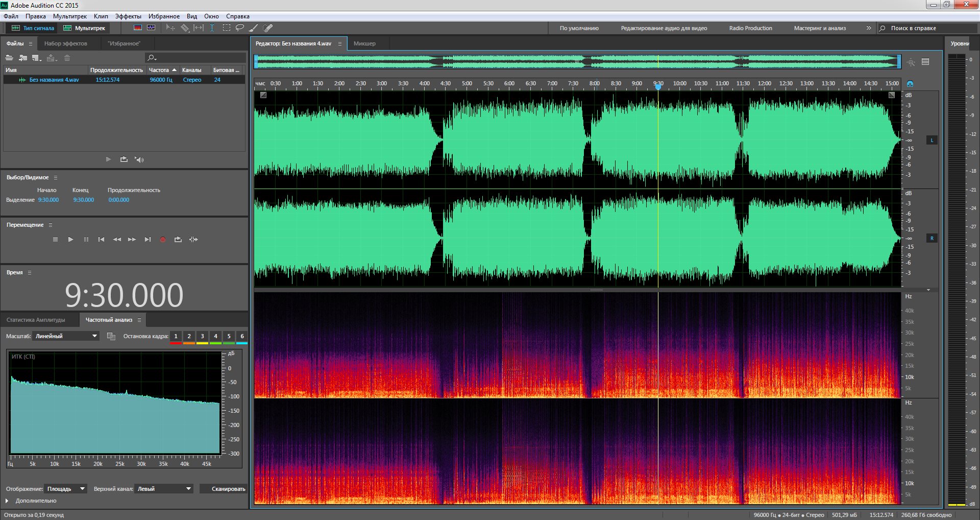Move playhead to next marker
The height and width of the screenshot is (520, 980).
148,239
